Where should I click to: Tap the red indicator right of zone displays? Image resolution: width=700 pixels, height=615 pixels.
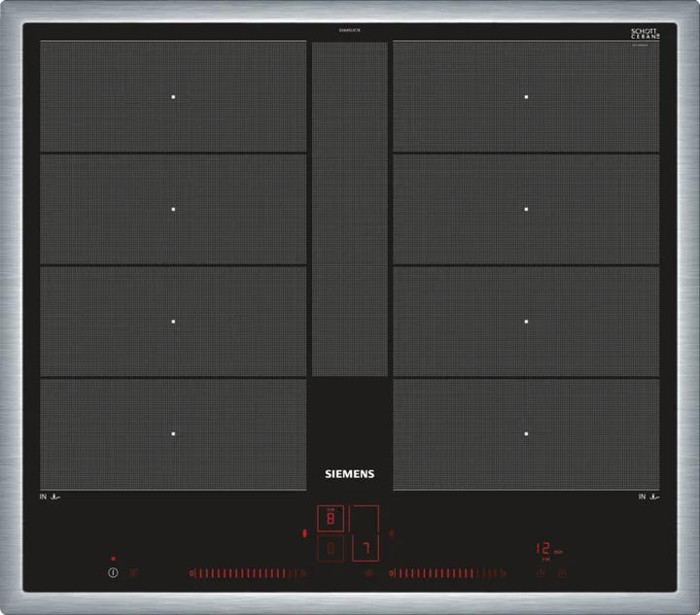391,532
